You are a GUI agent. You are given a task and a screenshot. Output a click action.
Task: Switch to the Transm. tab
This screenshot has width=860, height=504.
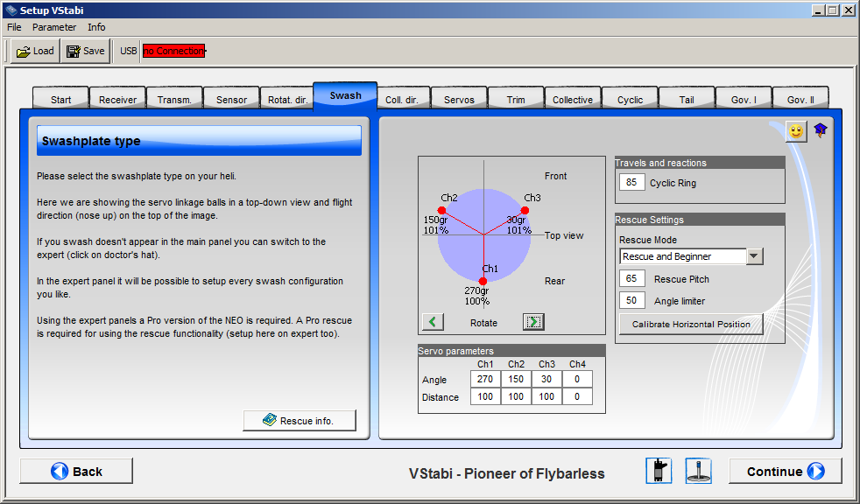click(x=174, y=99)
